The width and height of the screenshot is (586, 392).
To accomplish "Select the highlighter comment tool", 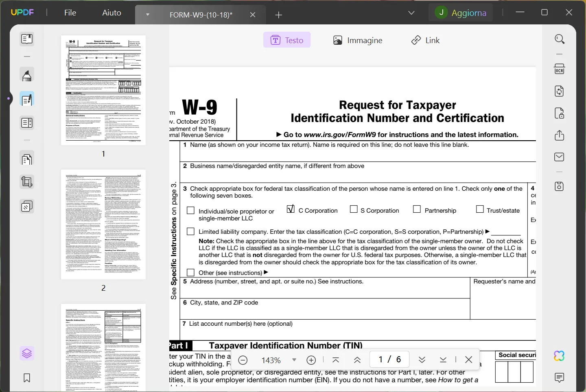I will [27, 76].
